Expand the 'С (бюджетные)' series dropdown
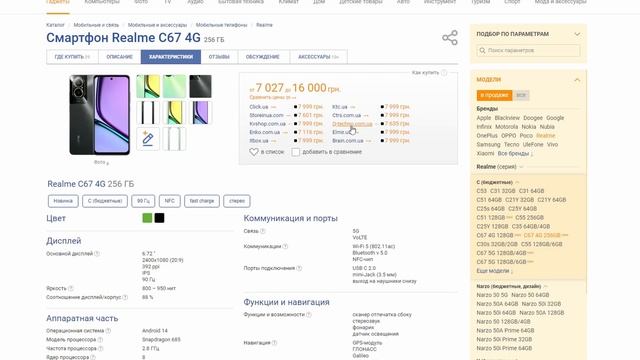 498,182
